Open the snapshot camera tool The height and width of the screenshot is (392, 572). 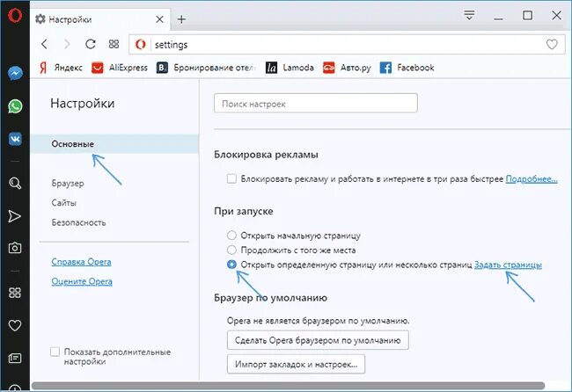click(x=15, y=248)
